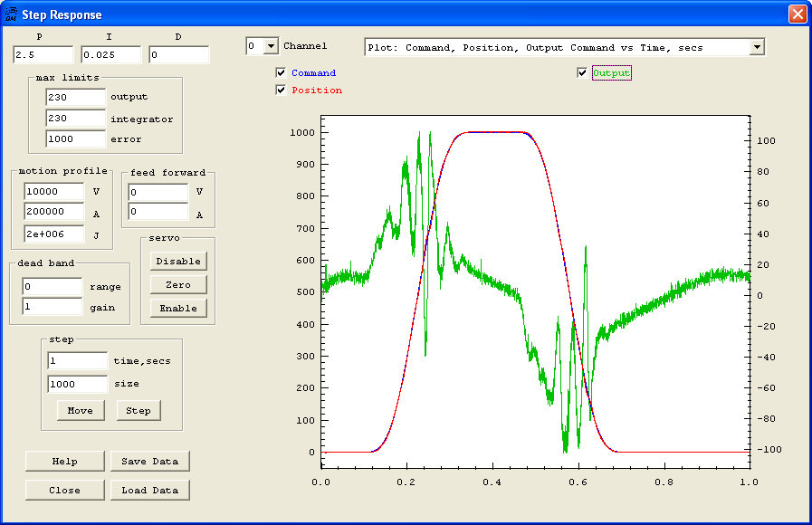Click the servo Disable button
Screen dimensions: 812x525
[178, 261]
